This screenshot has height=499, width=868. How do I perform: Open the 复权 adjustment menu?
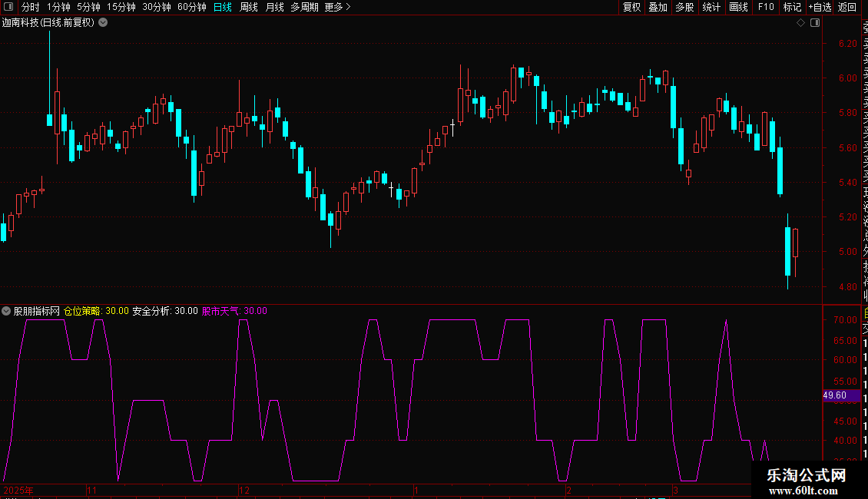[x=631, y=7]
